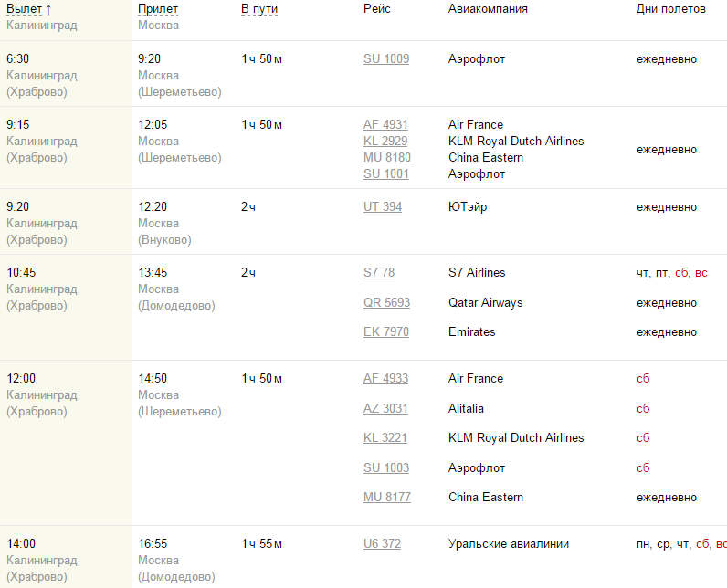
Task: Click KLM flight KL 2929 link
Action: (385, 142)
